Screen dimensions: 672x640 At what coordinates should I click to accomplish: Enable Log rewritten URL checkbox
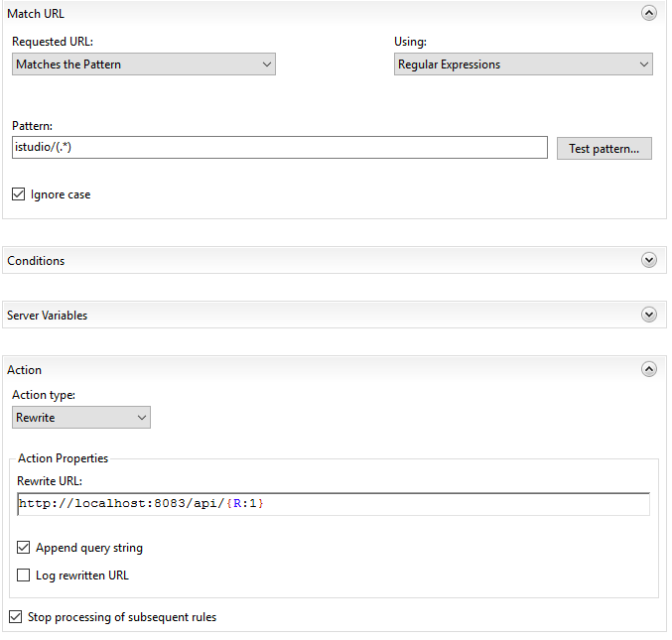[24, 576]
